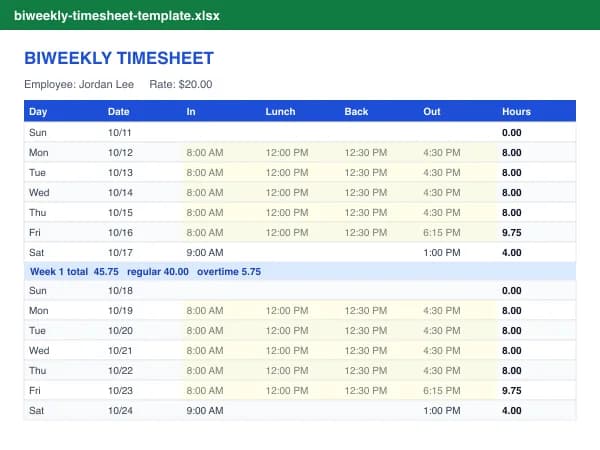The height and width of the screenshot is (450, 600).
Task: Select the Out column header
Action: click(432, 111)
